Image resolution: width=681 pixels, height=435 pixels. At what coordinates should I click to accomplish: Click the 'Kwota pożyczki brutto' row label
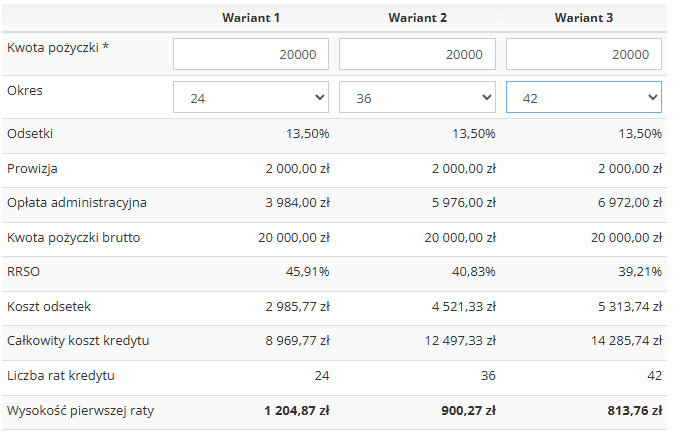coord(73,237)
